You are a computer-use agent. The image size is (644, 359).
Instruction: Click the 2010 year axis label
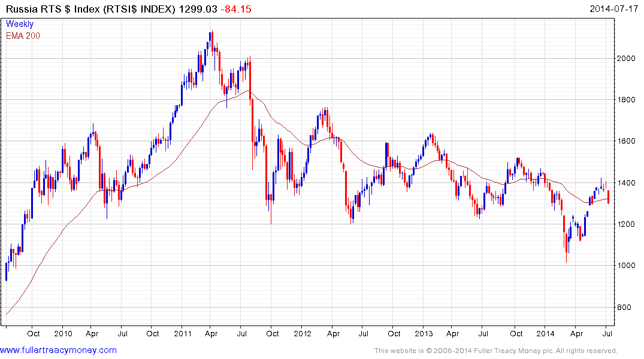[64, 333]
